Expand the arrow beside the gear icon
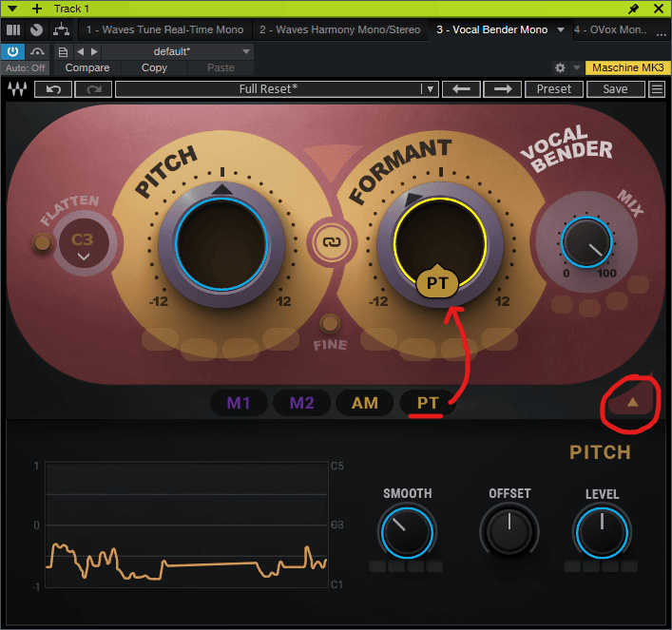The width and height of the screenshot is (672, 630). pos(577,67)
